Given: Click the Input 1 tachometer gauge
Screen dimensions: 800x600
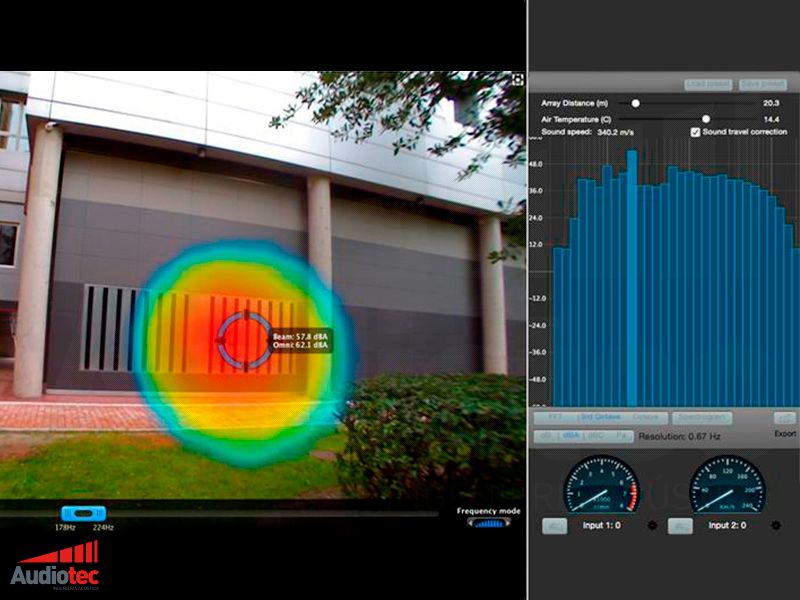Looking at the screenshot, I should [601, 485].
